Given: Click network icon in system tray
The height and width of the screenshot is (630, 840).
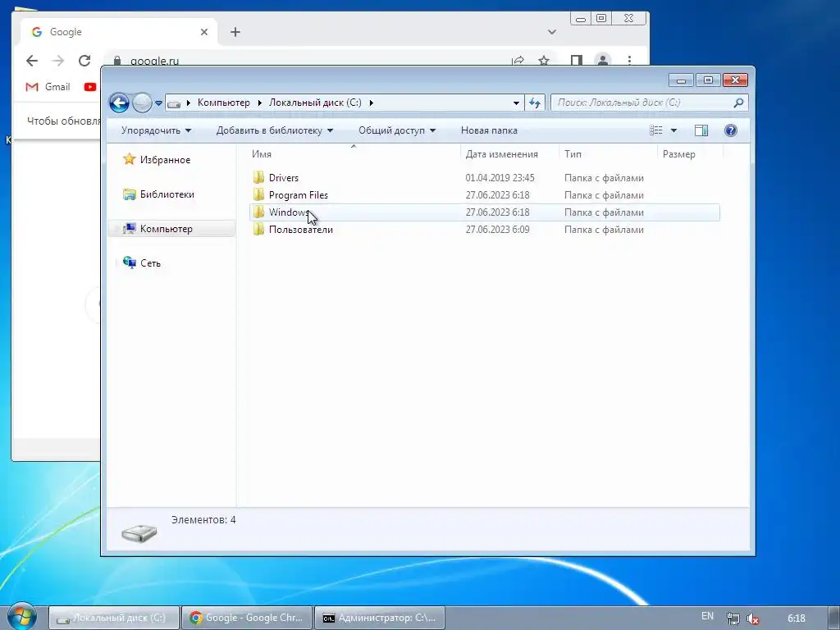Looking at the screenshot, I should [x=733, y=619].
